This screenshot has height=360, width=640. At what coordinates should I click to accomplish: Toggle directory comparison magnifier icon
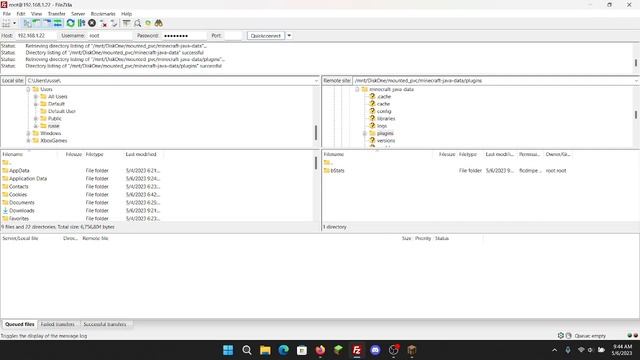click(x=138, y=23)
